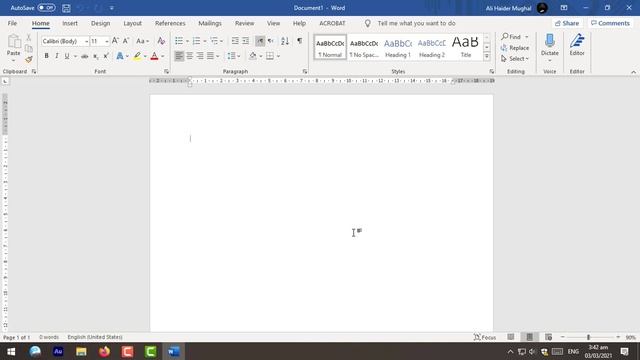Open the Select dropdown in Editing
The image size is (640, 360).
click(x=515, y=59)
